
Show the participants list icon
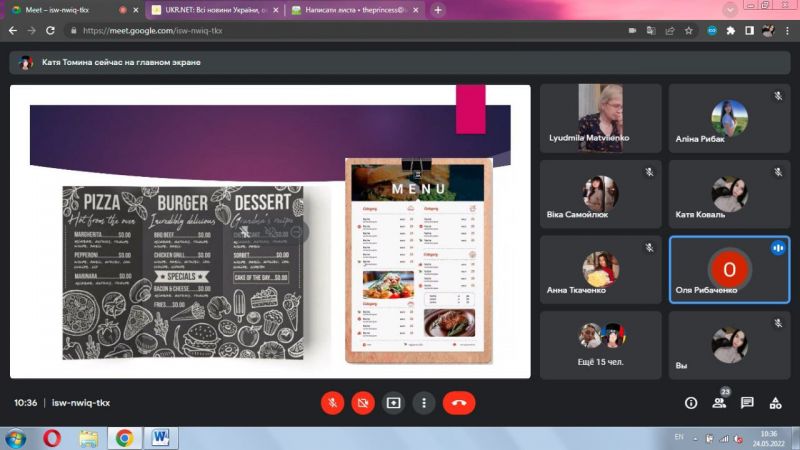[719, 403]
